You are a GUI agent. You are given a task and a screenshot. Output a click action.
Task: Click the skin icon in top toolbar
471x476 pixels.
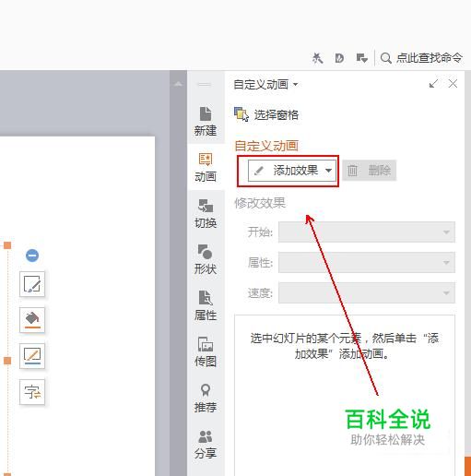click(317, 58)
